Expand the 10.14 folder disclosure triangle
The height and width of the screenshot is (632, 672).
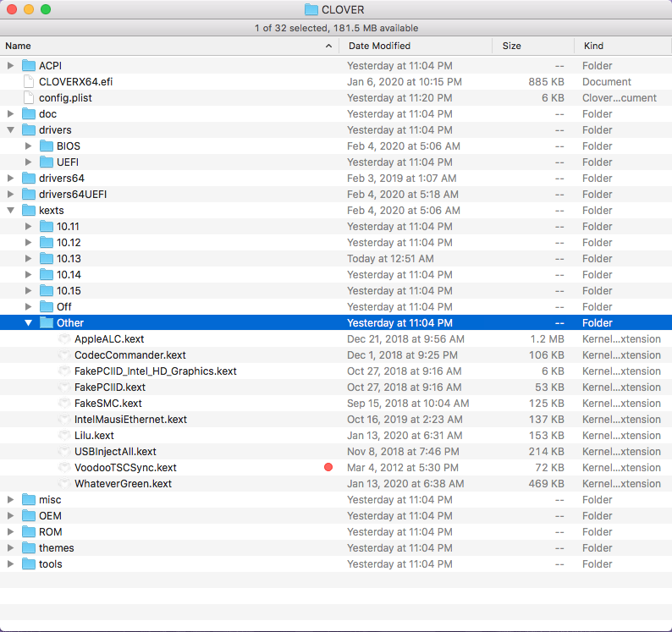click(x=28, y=275)
